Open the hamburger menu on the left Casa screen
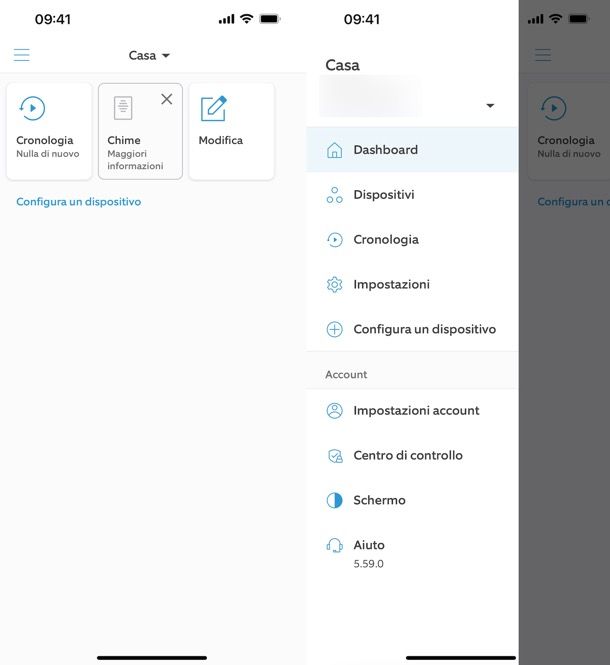This screenshot has width=610, height=665. [22, 55]
